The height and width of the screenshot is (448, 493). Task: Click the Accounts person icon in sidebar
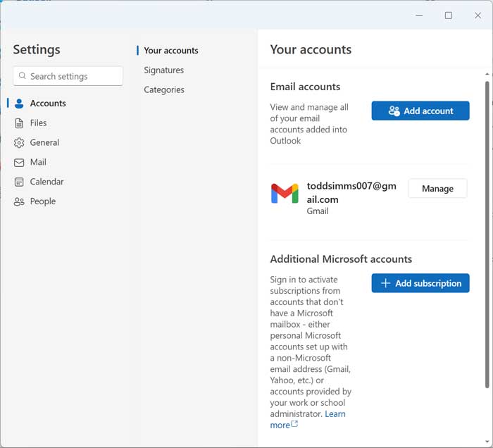[19, 104]
